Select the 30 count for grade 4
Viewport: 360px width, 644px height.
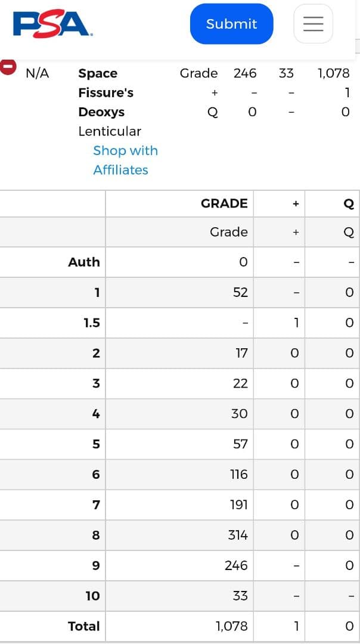pyautogui.click(x=240, y=414)
